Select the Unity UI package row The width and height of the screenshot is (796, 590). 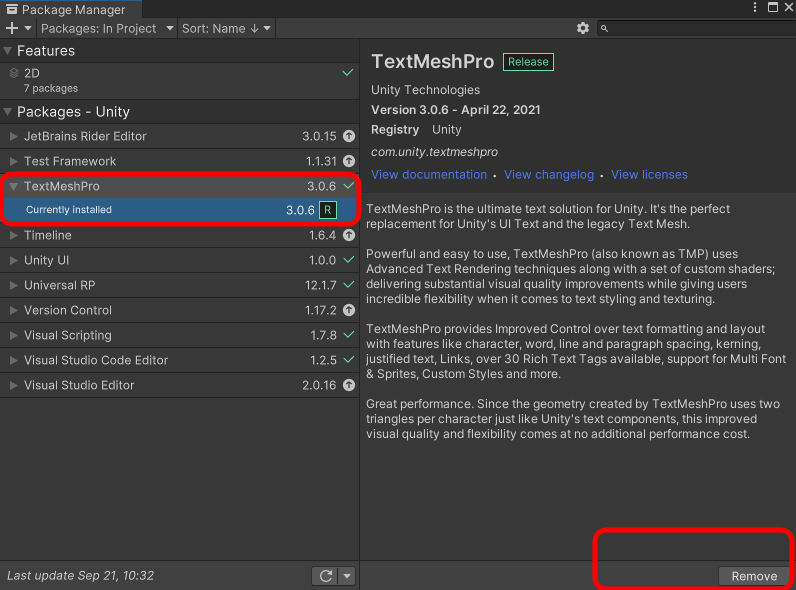[179, 260]
